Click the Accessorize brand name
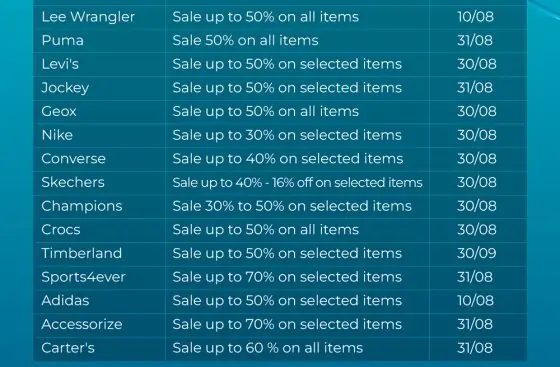560x367 pixels. coord(82,324)
